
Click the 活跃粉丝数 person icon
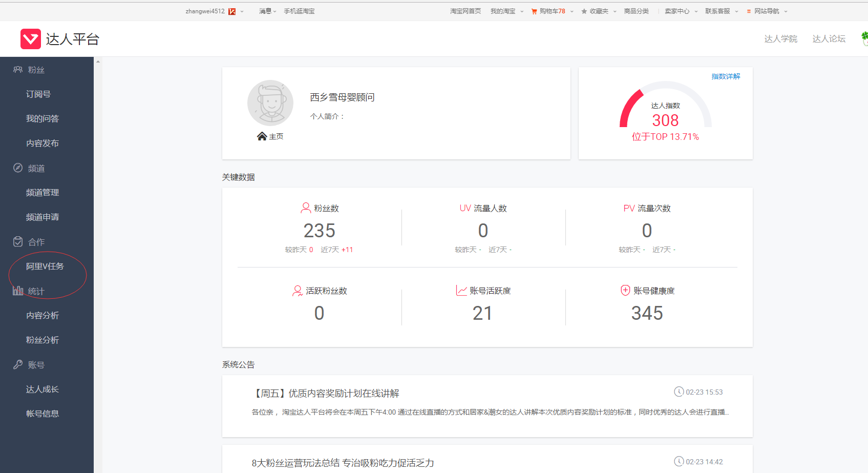[298, 291]
